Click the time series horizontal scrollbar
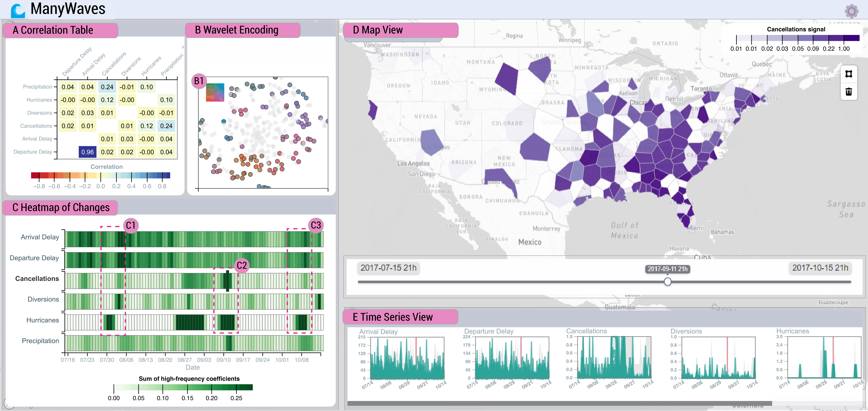The height and width of the screenshot is (411, 868). 559,403
